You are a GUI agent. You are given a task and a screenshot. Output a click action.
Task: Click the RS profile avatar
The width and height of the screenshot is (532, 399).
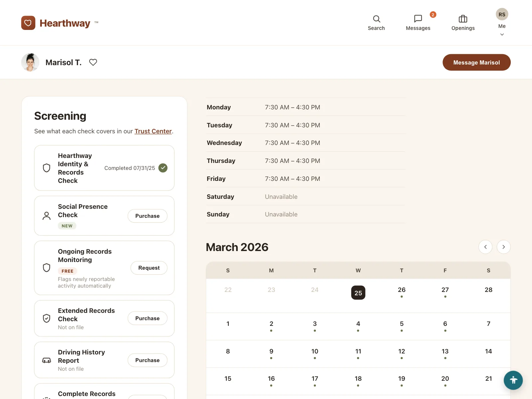click(502, 14)
